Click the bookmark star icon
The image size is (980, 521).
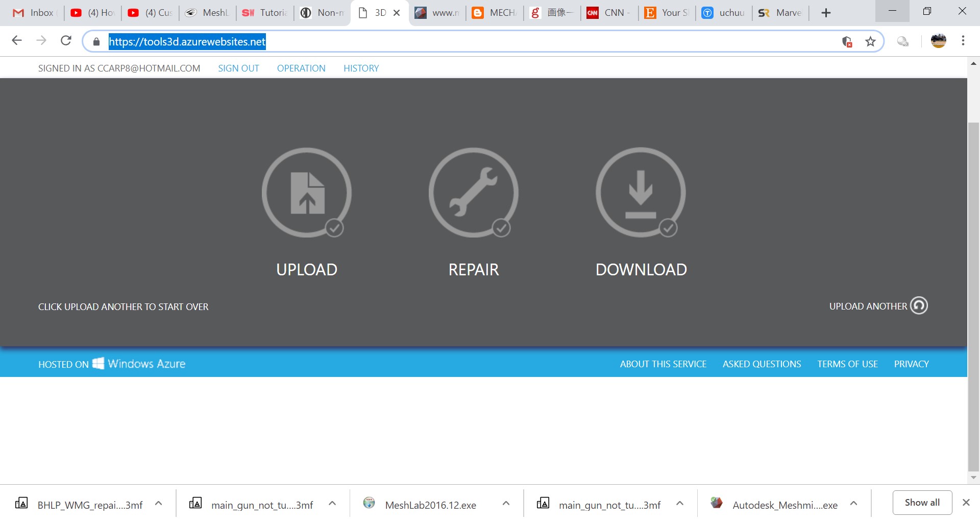871,41
